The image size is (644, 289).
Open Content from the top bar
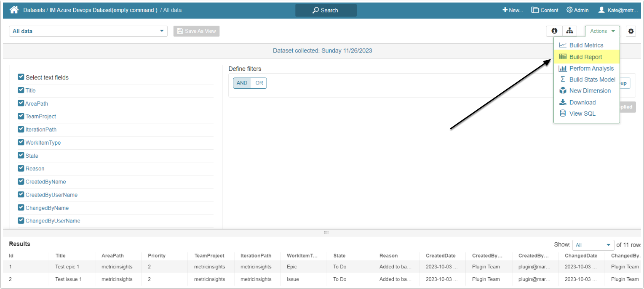point(545,10)
